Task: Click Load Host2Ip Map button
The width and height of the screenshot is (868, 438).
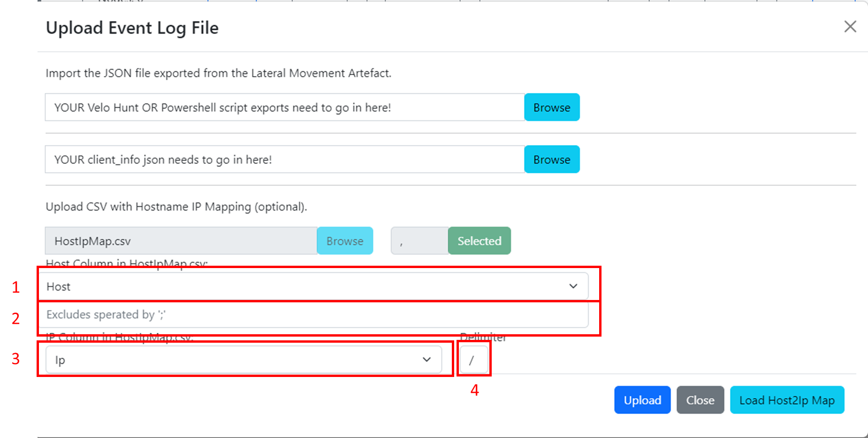Action: tap(787, 400)
